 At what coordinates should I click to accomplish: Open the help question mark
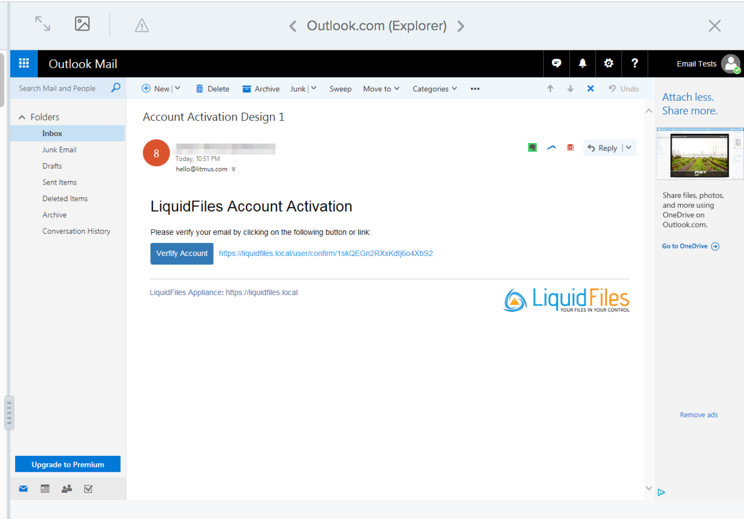634,63
